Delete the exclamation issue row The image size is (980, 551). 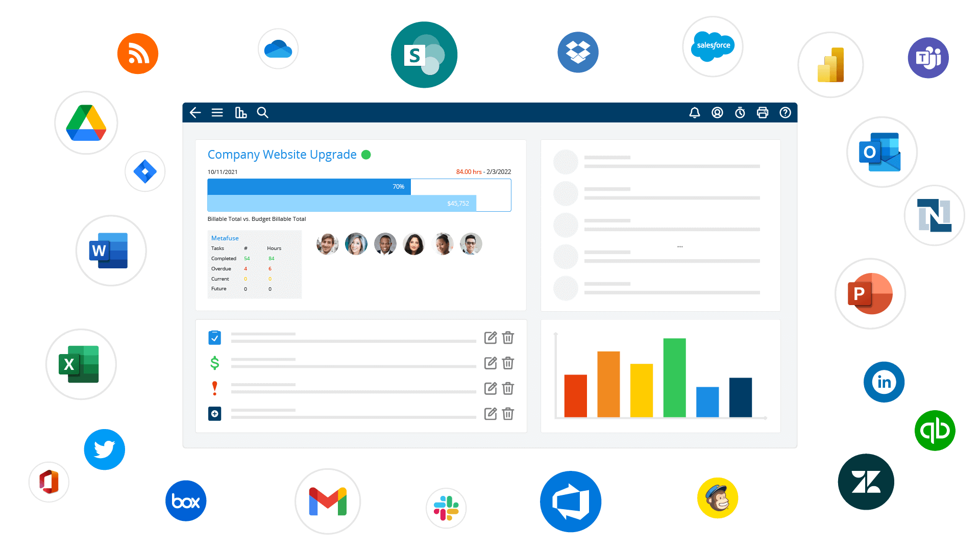[508, 389]
